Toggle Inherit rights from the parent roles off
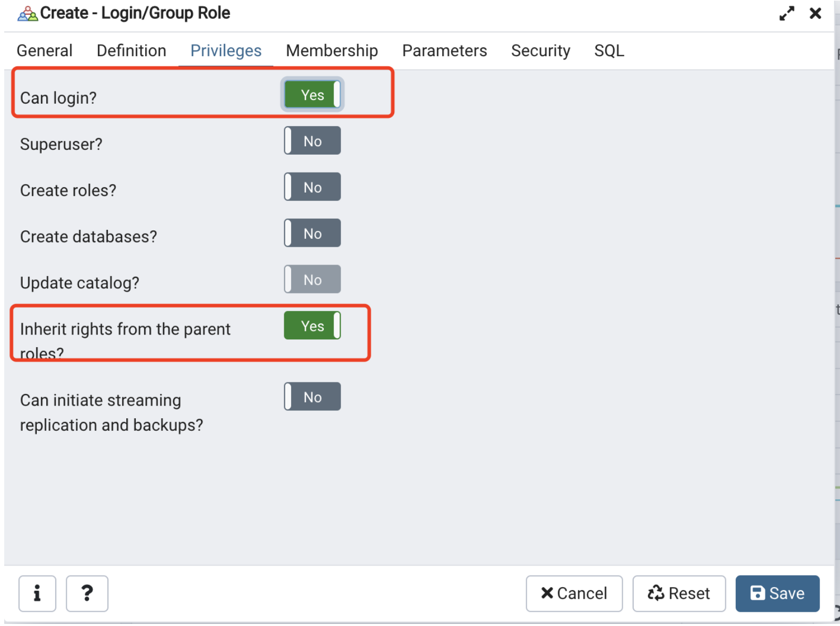This screenshot has width=840, height=626. tap(312, 326)
